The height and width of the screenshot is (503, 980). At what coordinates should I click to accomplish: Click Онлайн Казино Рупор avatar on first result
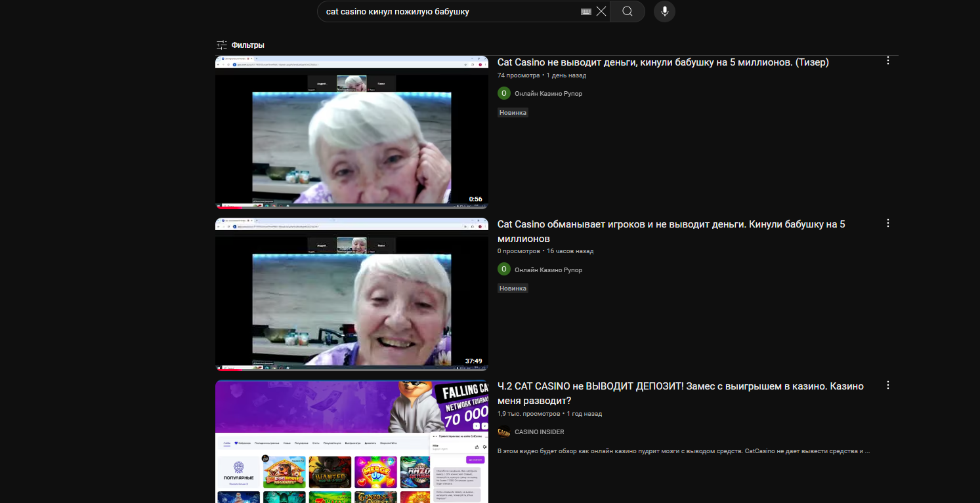point(503,93)
